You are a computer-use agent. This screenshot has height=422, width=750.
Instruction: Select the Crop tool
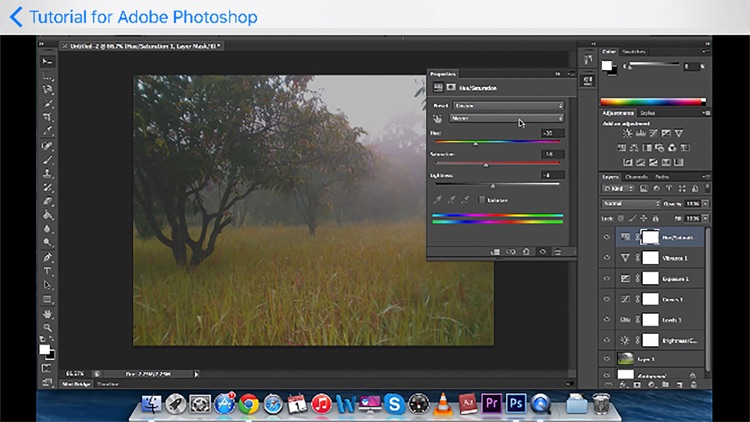[47, 117]
